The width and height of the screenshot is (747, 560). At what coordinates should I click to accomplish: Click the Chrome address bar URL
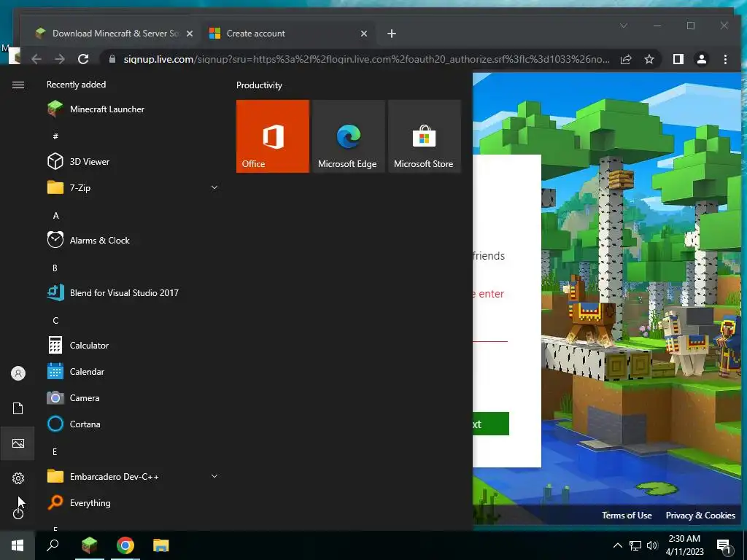pyautogui.click(x=366, y=59)
